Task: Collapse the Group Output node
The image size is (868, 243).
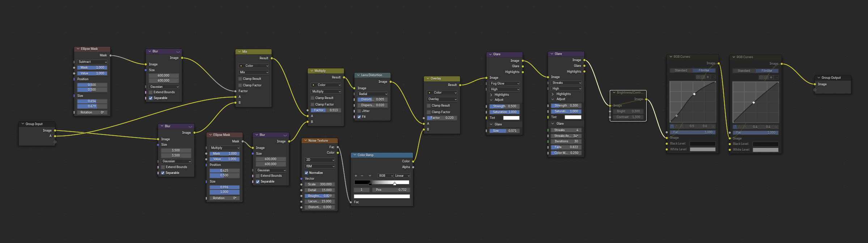Action: 819,78
